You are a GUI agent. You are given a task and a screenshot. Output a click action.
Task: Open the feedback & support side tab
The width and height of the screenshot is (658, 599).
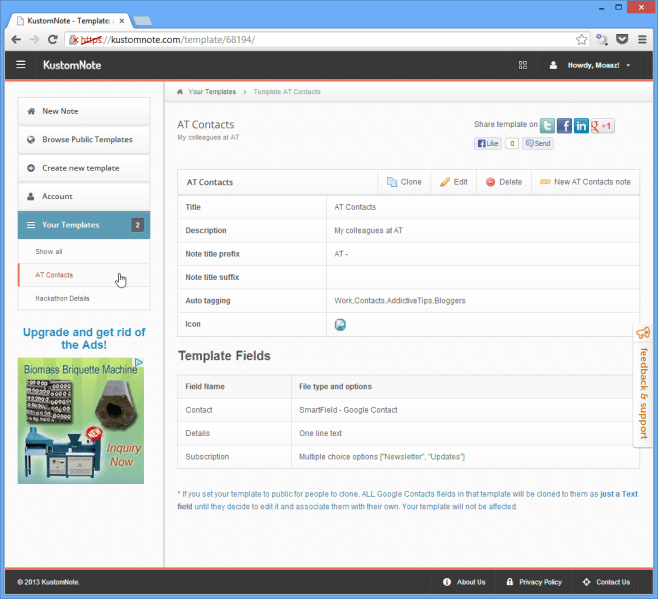coord(642,385)
